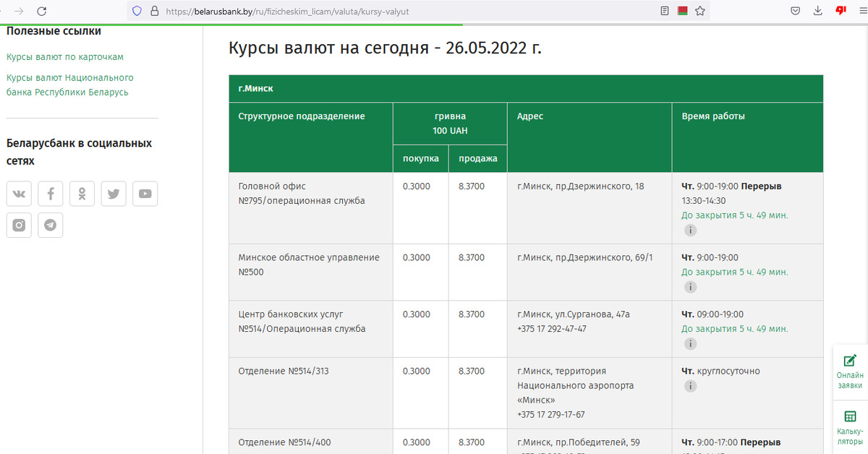This screenshot has height=454, width=868.
Task: Toggle reader view icon in address bar
Action: pos(665,11)
